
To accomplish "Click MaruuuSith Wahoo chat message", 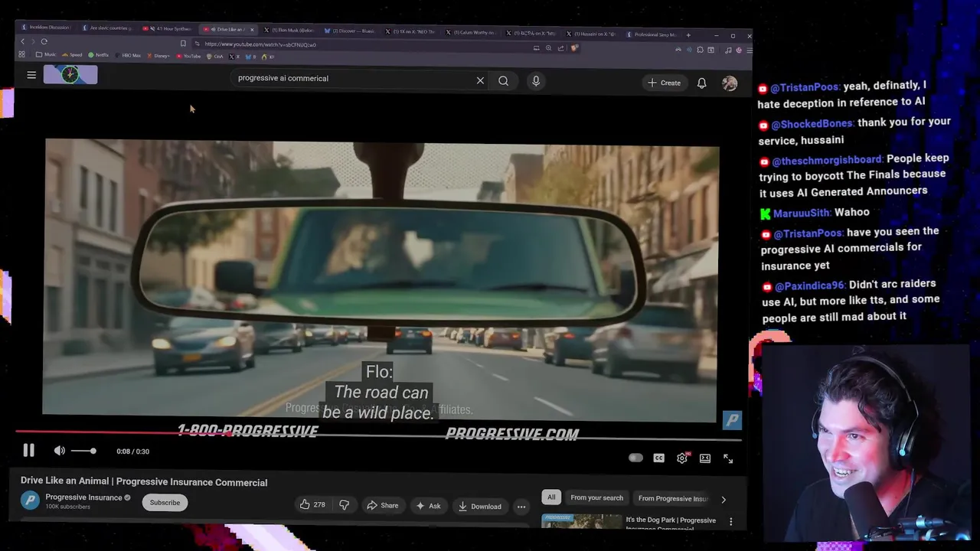I will (815, 213).
